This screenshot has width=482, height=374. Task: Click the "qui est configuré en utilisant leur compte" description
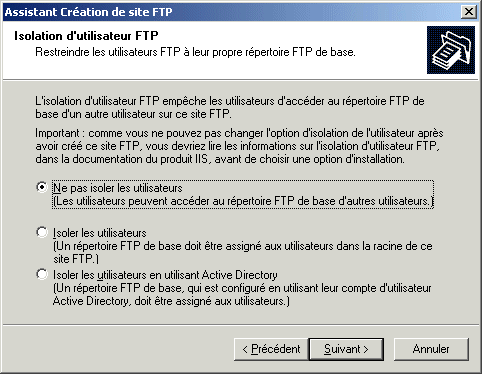point(242,294)
